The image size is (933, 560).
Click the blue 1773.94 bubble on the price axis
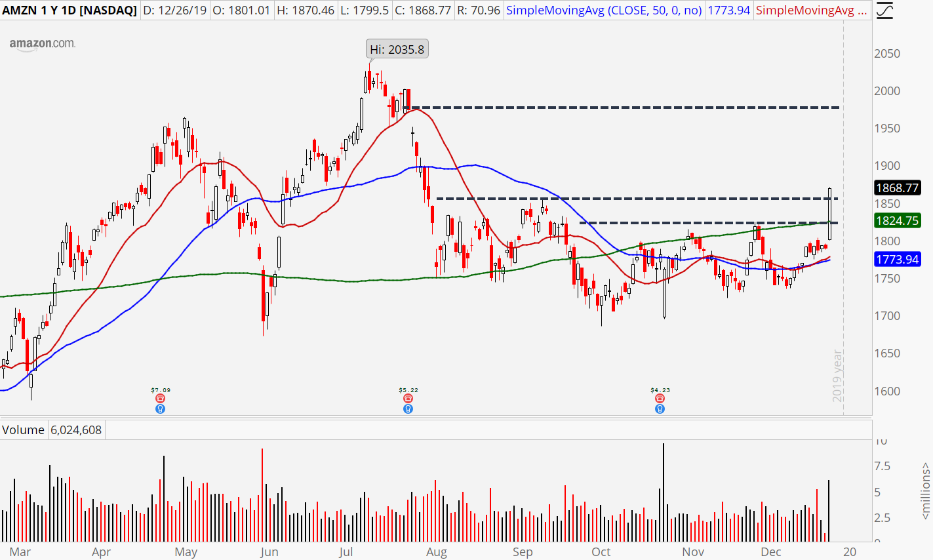coord(898,260)
